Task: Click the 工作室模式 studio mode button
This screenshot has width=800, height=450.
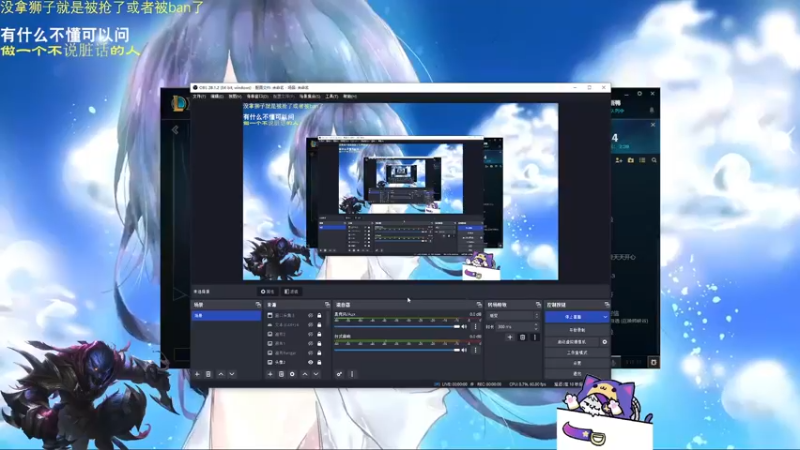Action: [x=577, y=353]
